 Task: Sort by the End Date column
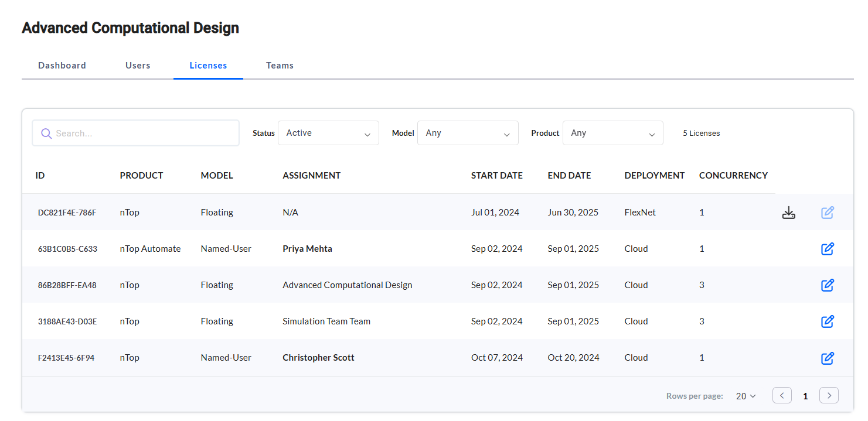point(569,176)
